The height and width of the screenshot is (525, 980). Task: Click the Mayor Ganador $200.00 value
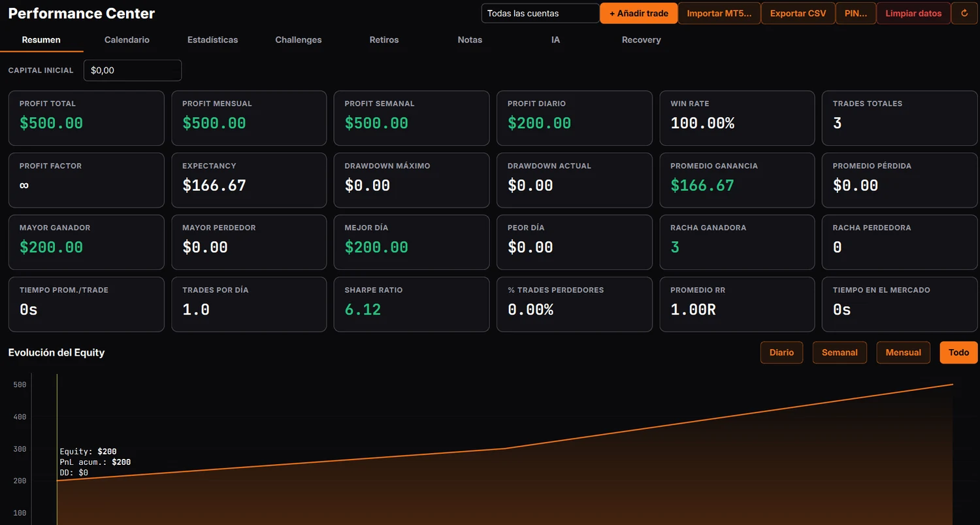(x=51, y=247)
